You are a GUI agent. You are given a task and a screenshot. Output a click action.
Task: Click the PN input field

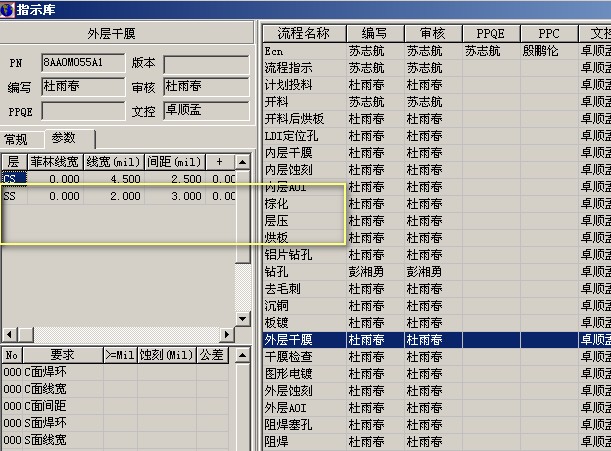(x=83, y=63)
